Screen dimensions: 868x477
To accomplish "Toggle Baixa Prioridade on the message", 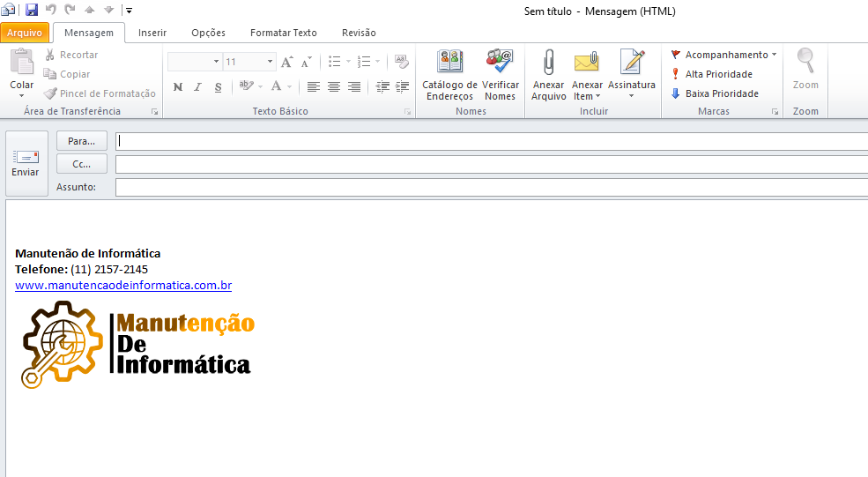I will point(714,93).
